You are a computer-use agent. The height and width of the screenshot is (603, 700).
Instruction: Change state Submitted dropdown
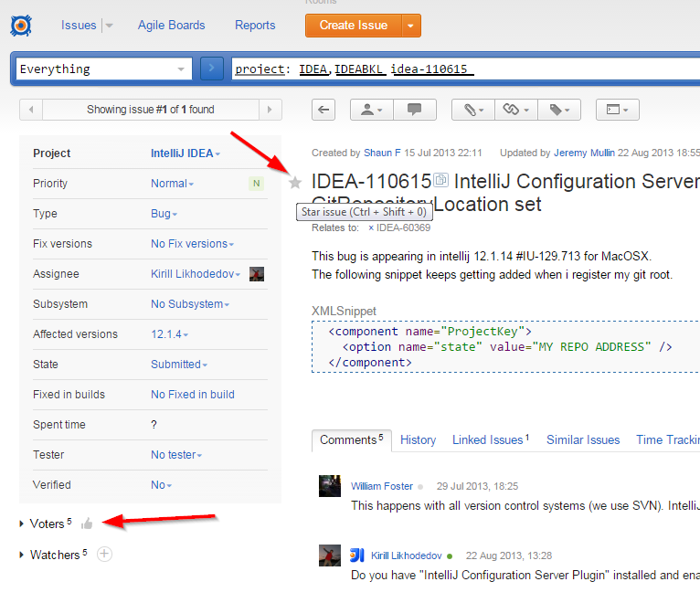(179, 365)
